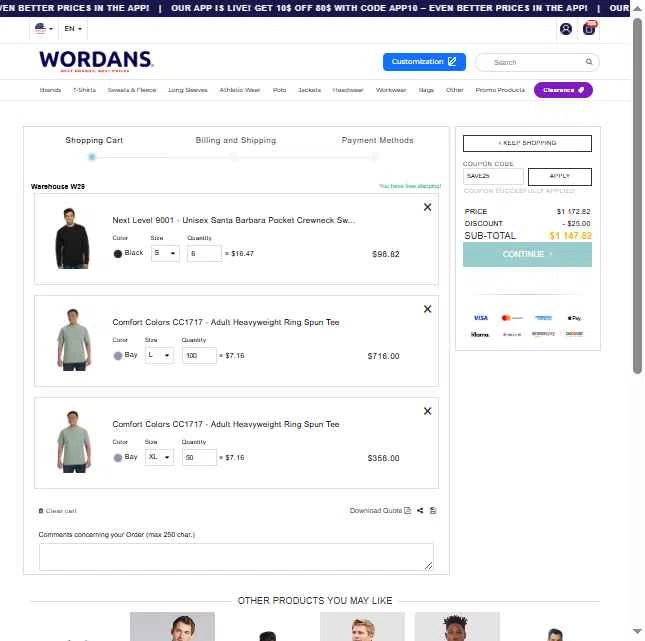Viewport: 645px width, 641px height.
Task: Open the size L tee product thumbnail
Action: [x=74, y=340]
